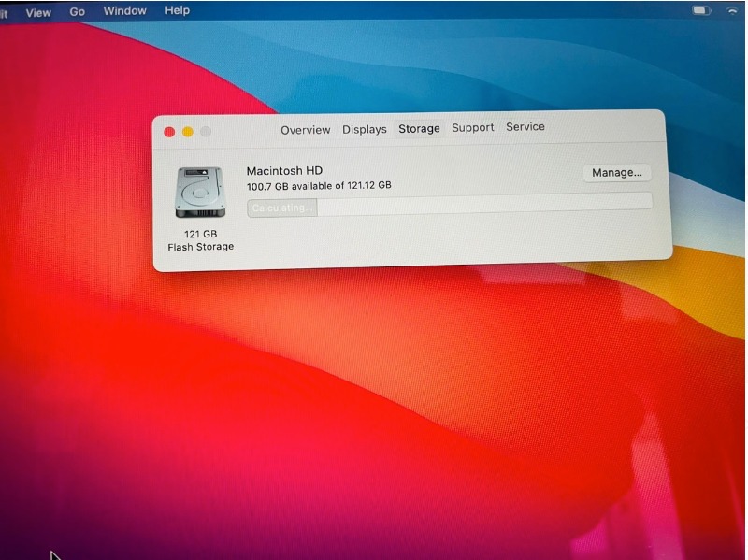Click the Calculating storage usage bar
748x560 pixels.
(x=450, y=205)
